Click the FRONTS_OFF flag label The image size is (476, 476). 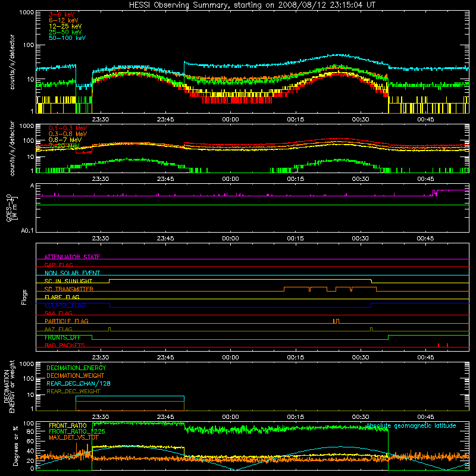pyautogui.click(x=62, y=337)
